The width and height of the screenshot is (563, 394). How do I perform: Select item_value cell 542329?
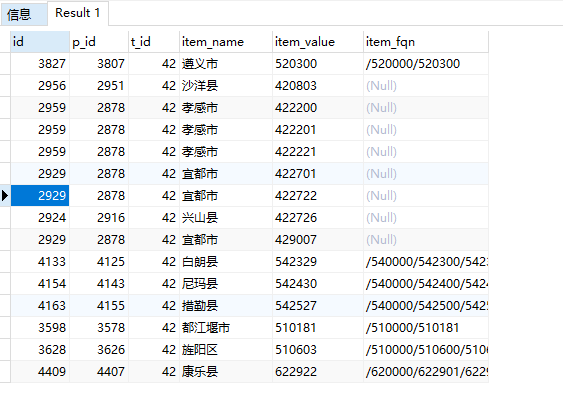click(318, 262)
